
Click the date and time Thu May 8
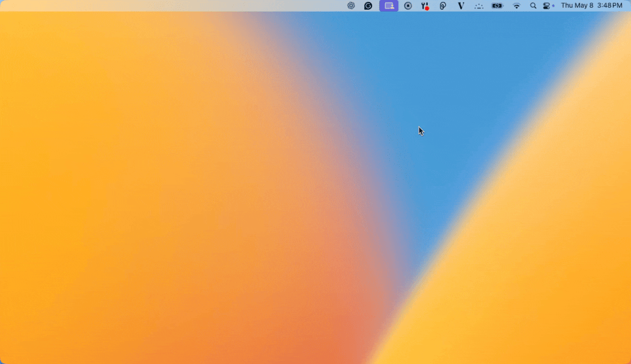591,6
